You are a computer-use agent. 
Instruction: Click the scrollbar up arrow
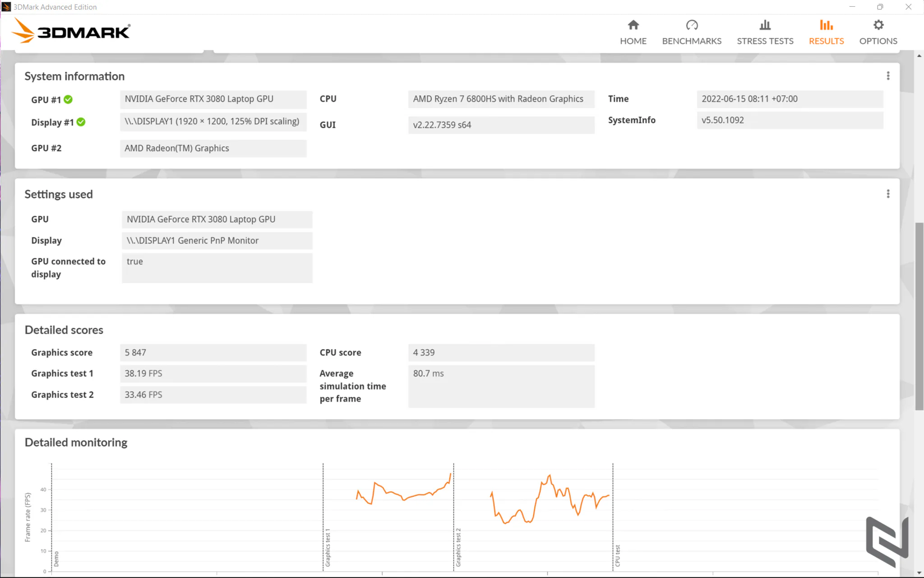click(x=919, y=56)
